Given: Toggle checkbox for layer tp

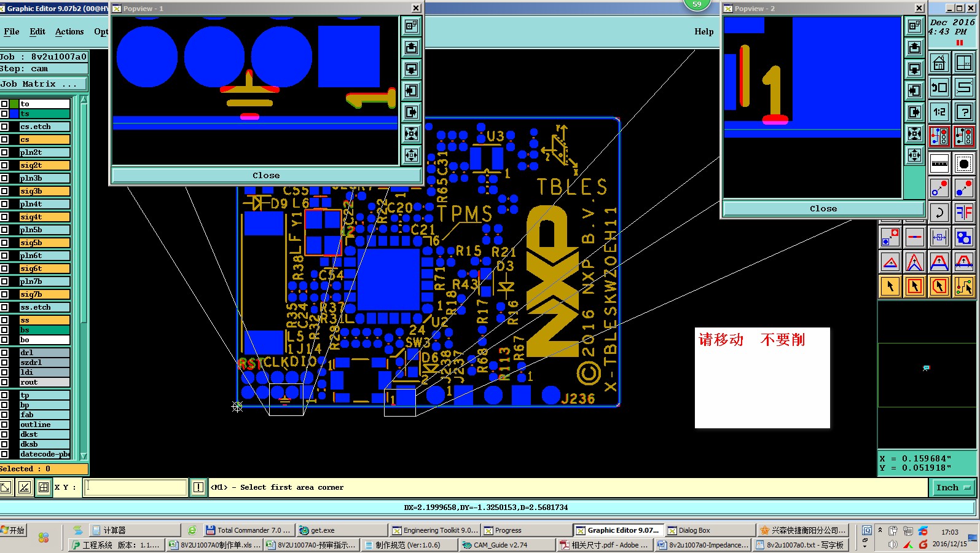Looking at the screenshot, I should 4,395.
